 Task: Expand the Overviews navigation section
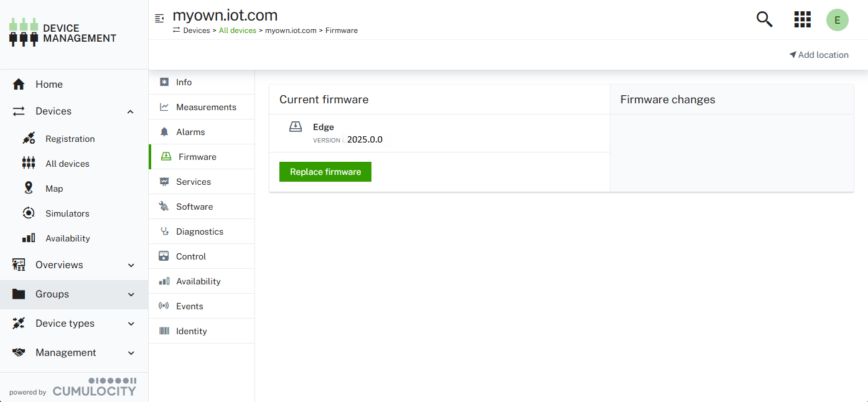[131, 265]
